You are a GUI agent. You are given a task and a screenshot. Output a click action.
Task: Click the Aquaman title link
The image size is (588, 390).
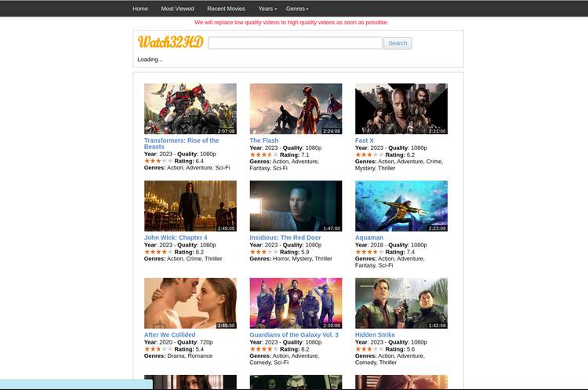tap(369, 238)
